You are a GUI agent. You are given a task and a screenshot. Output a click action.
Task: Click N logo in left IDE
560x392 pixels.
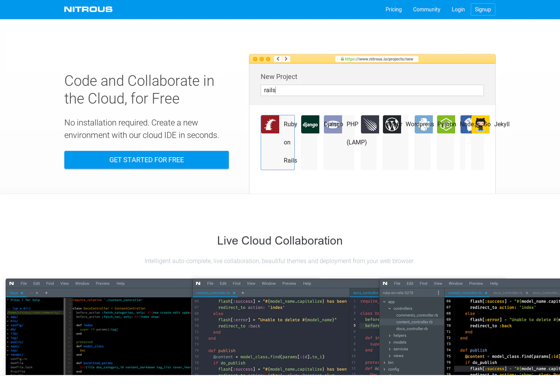12,283
